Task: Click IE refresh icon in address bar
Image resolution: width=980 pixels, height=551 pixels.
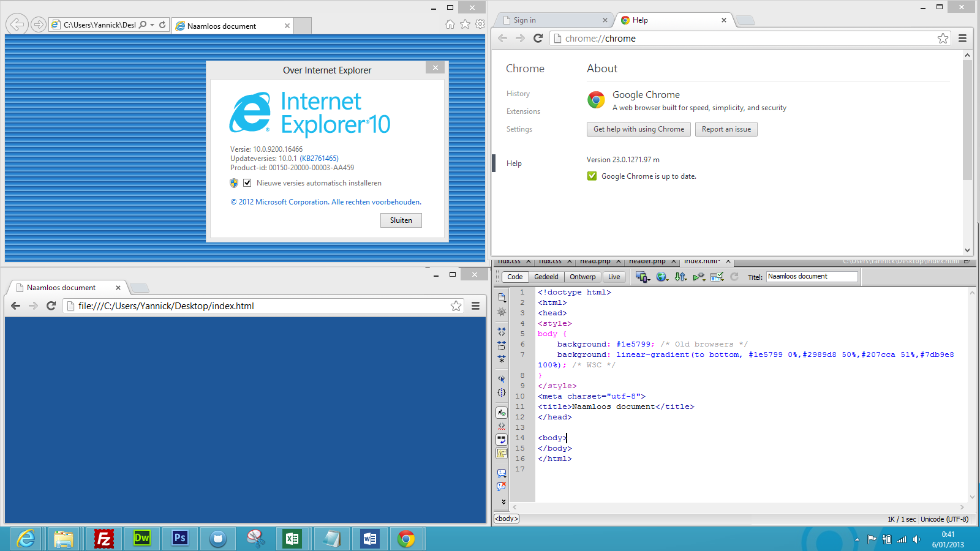Action: pyautogui.click(x=162, y=25)
